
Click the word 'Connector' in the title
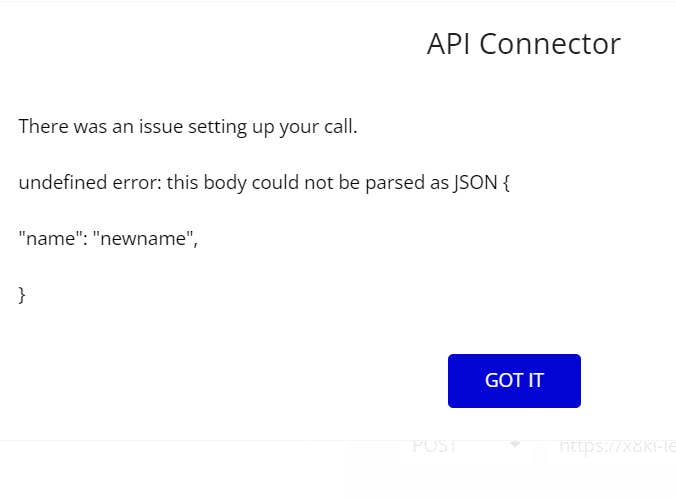tap(550, 44)
